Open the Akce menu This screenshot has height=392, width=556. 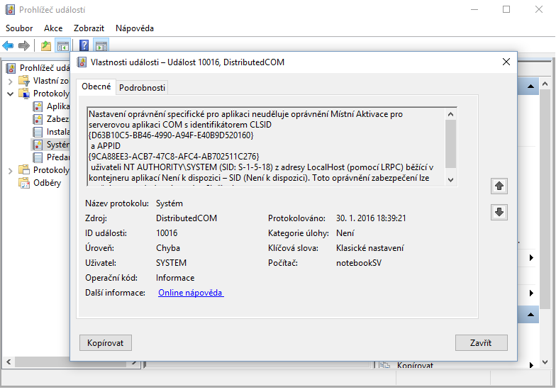(53, 28)
